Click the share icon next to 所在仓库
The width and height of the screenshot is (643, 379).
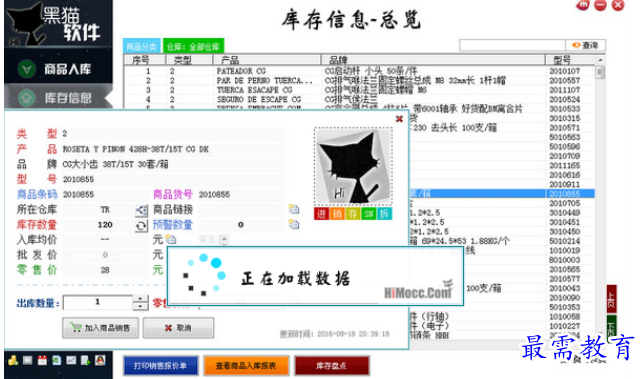coord(141,210)
